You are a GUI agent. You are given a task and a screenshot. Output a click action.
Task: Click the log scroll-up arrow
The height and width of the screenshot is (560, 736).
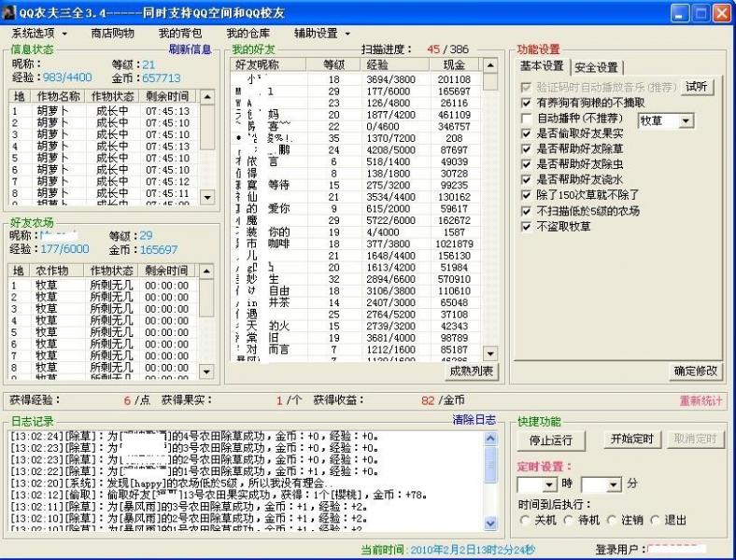(490, 439)
